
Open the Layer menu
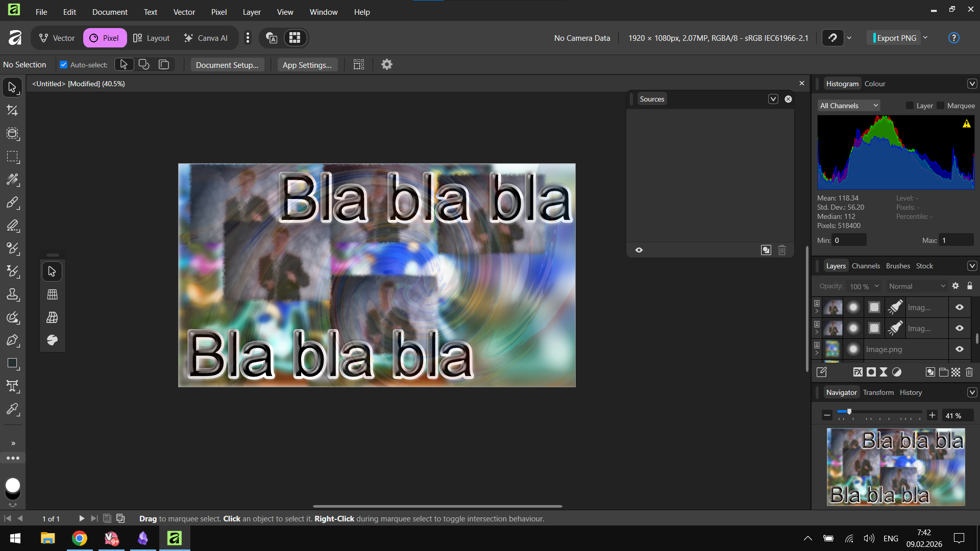point(251,12)
